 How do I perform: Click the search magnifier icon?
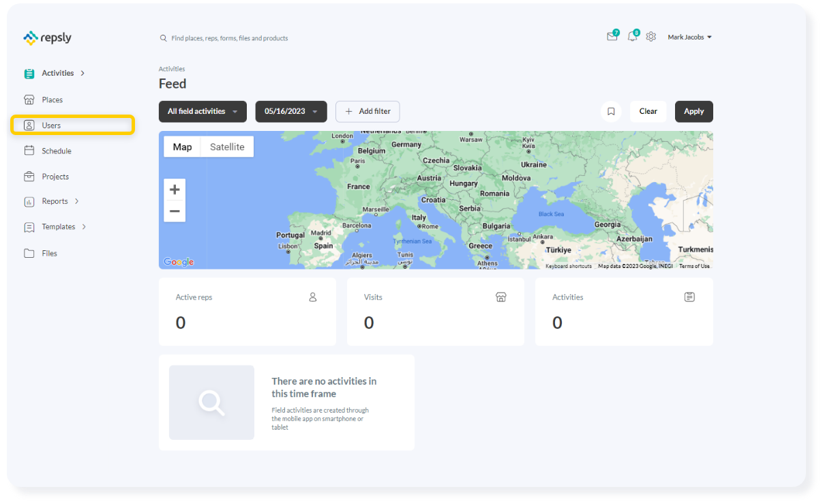click(x=164, y=38)
